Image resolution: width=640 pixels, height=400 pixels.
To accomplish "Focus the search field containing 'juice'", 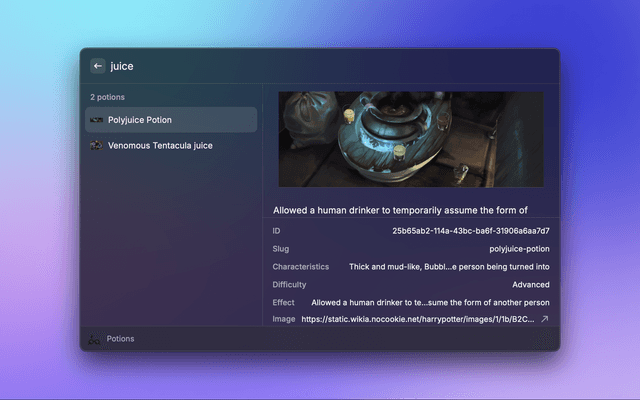I will coord(300,66).
